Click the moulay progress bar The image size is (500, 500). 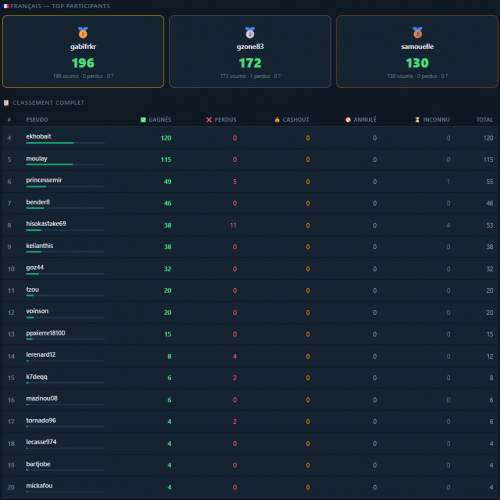[65, 165]
